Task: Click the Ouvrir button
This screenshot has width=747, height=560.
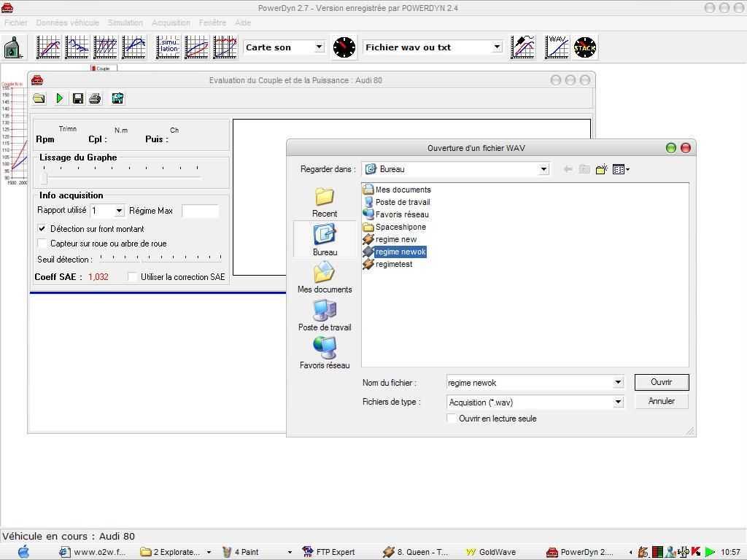Action: click(661, 382)
